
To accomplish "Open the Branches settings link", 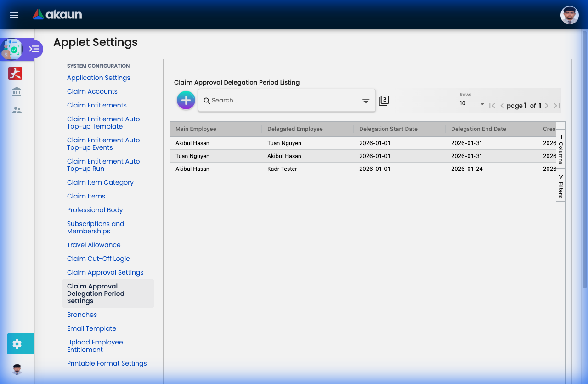I will [82, 315].
